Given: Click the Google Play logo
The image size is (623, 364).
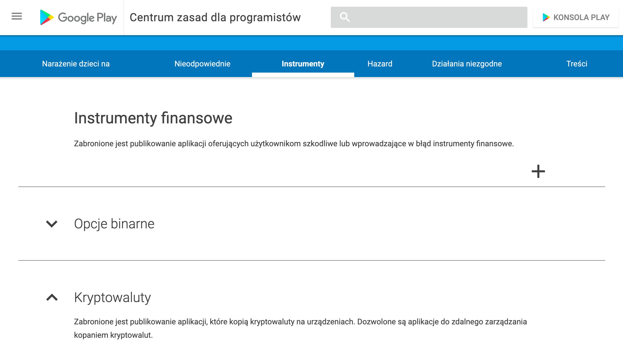Looking at the screenshot, I should coord(79,18).
